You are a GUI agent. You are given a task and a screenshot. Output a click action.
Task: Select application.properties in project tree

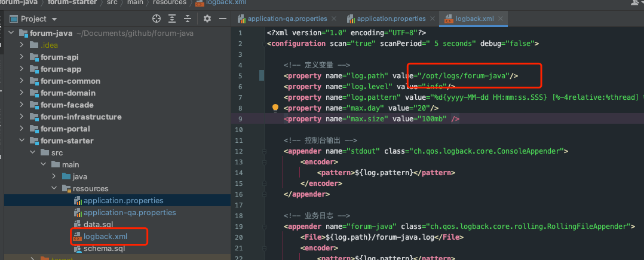123,200
